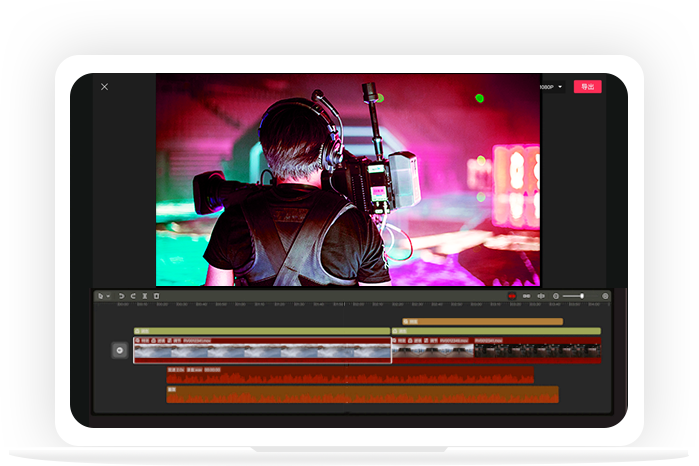Image resolution: width=699 pixels, height=466 pixels.
Task: Select the pointer selection tool
Action: [x=100, y=296]
